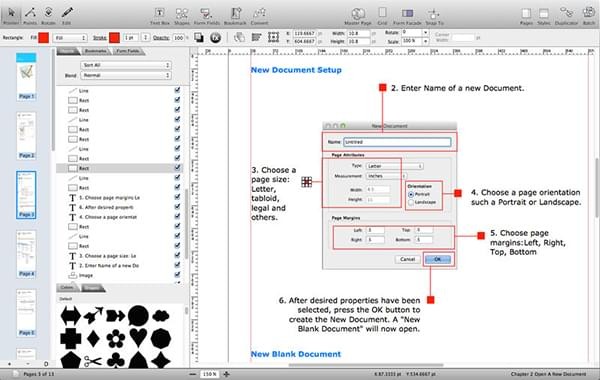Screen dimensions: 600x380
Task: Click the canvas vertical scrollbar
Action: pos(597,188)
